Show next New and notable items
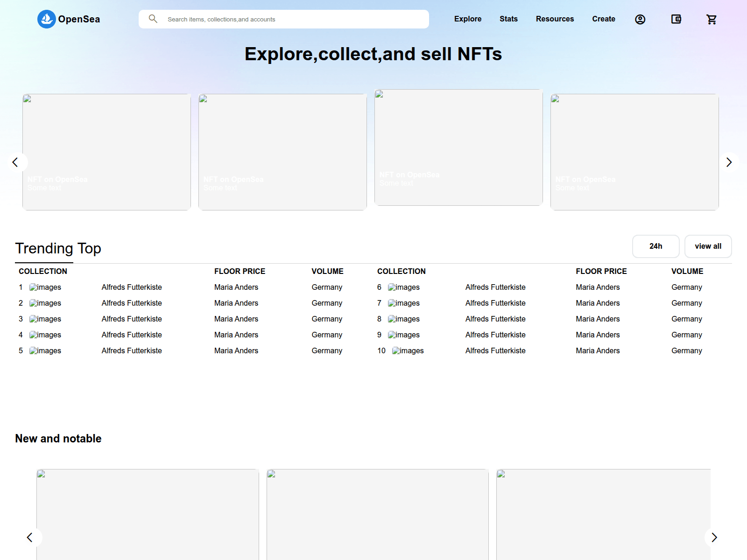747x560 pixels. [x=714, y=538]
